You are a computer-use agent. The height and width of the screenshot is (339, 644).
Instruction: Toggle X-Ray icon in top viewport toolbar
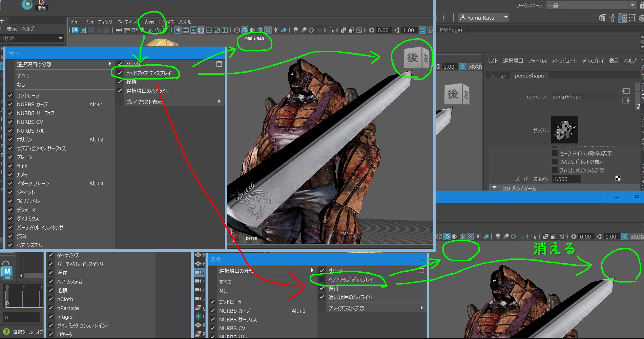[x=344, y=30]
